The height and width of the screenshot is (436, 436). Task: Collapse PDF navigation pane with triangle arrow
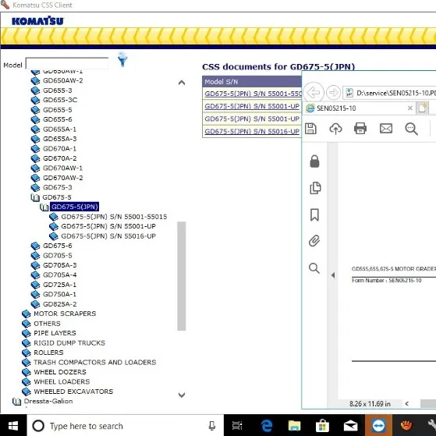(333, 275)
